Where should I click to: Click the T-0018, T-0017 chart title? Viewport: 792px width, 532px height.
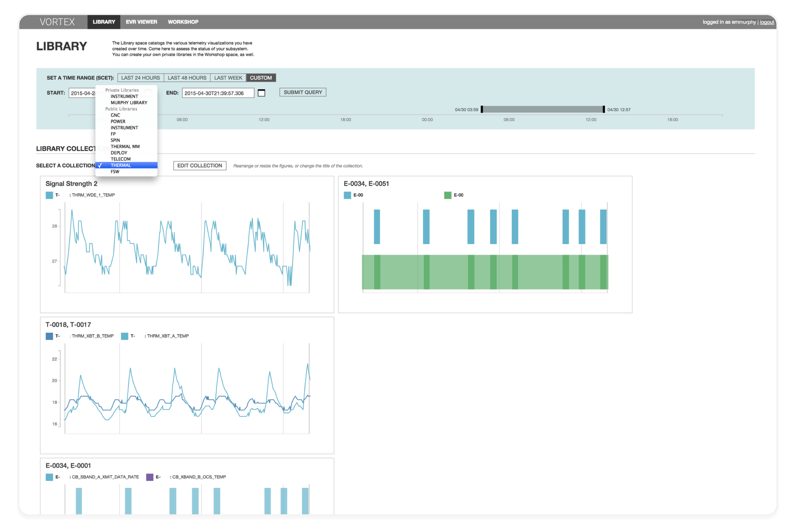tap(68, 325)
